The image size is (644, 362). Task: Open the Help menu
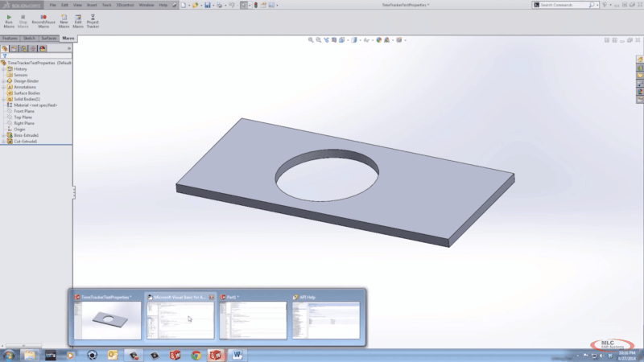point(163,5)
